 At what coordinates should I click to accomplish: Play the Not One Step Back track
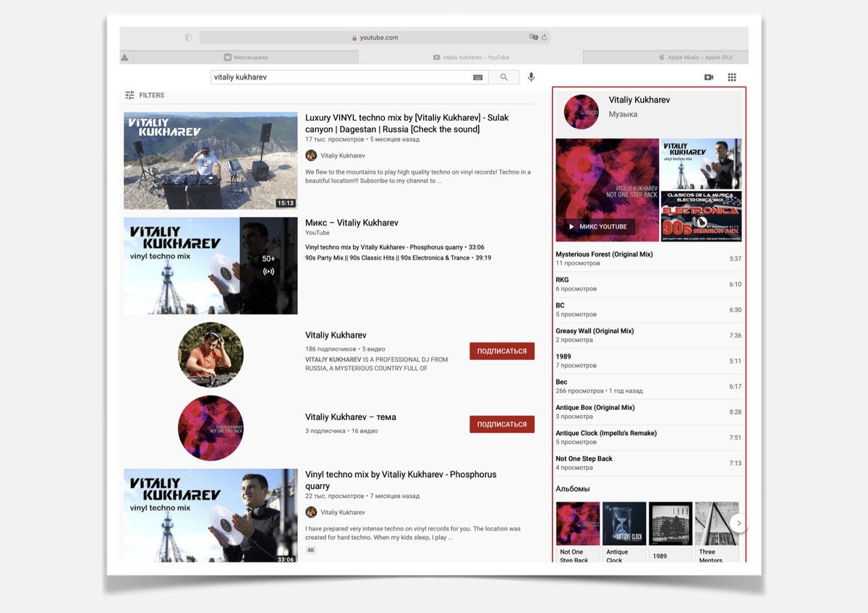pos(649,463)
